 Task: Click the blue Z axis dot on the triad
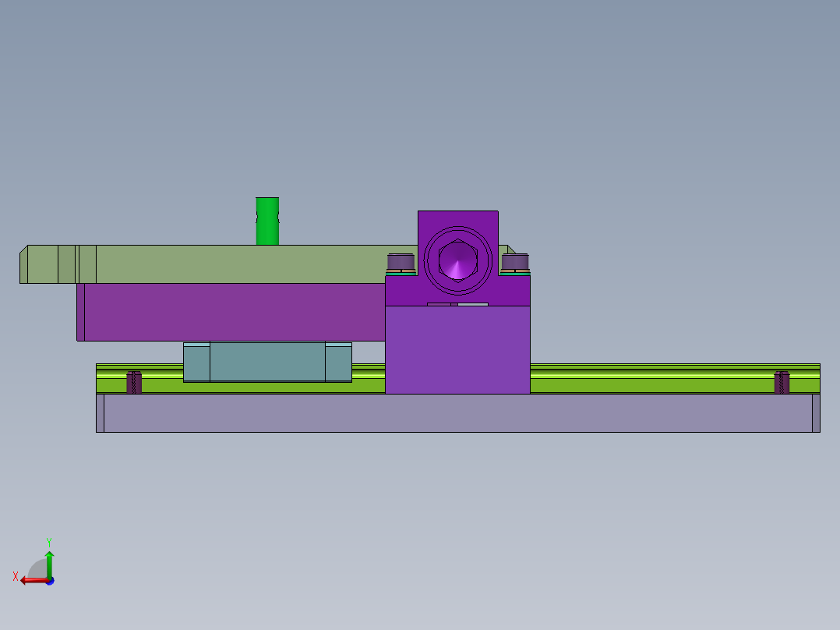51,581
